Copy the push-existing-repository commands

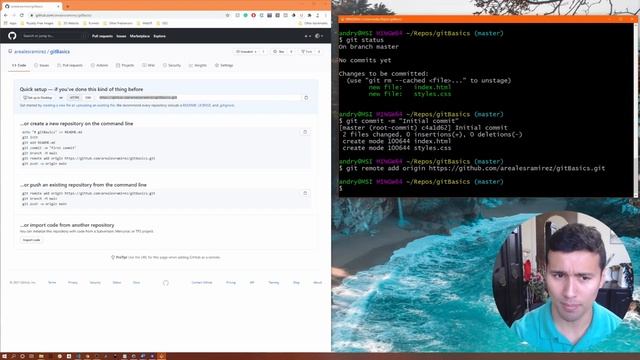[x=305, y=193]
